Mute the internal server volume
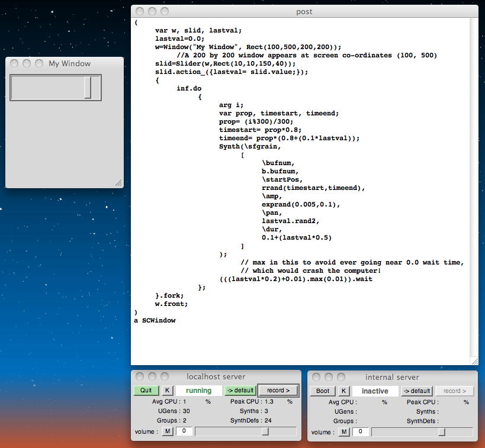Viewport: 485px width, 448px height. pos(344,432)
